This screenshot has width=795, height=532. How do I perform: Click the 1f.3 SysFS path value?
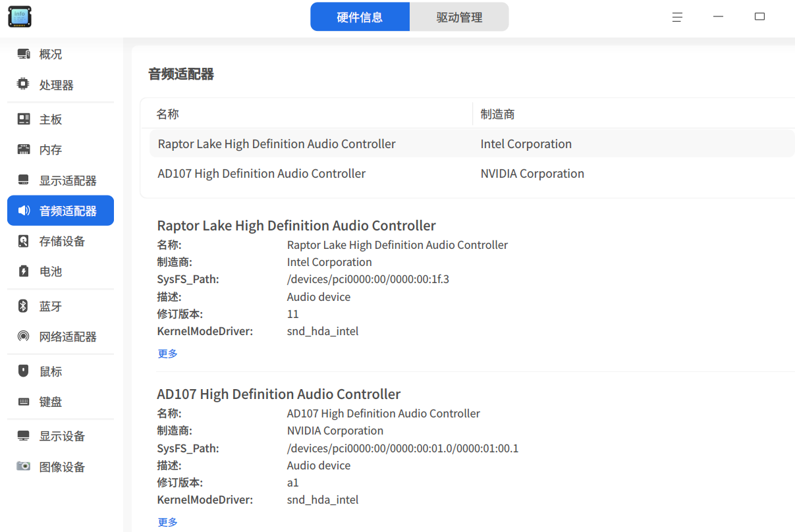[368, 279]
